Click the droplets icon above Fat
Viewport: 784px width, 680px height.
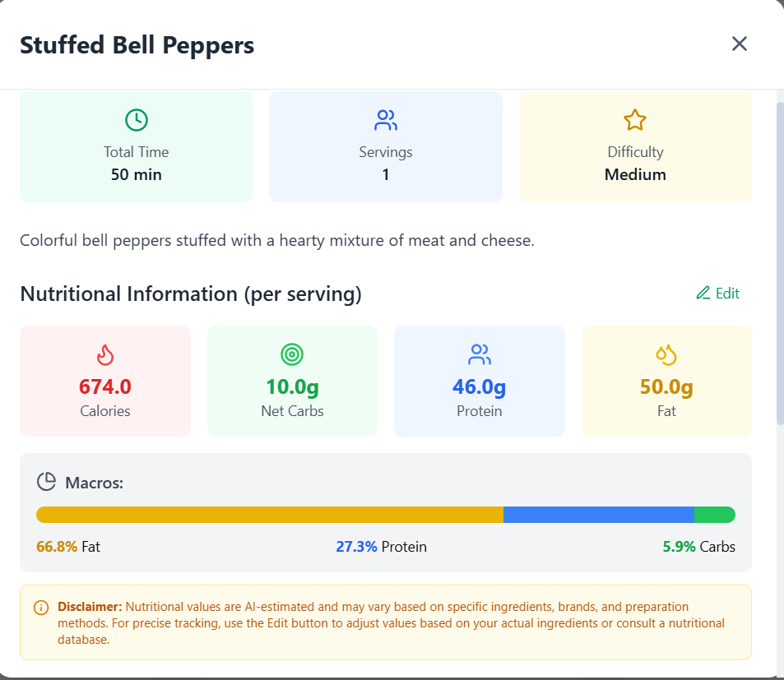666,355
